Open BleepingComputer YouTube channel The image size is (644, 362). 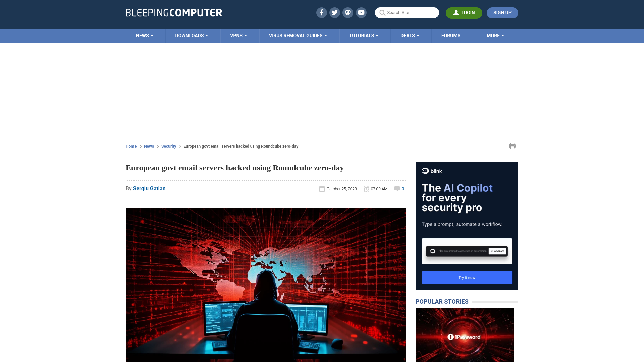pyautogui.click(x=361, y=12)
